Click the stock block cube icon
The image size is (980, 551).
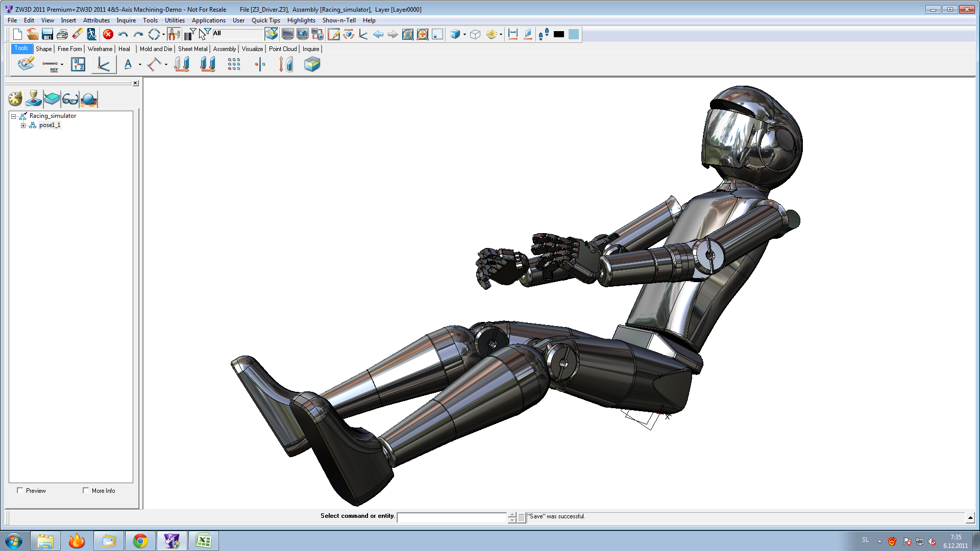point(312,64)
